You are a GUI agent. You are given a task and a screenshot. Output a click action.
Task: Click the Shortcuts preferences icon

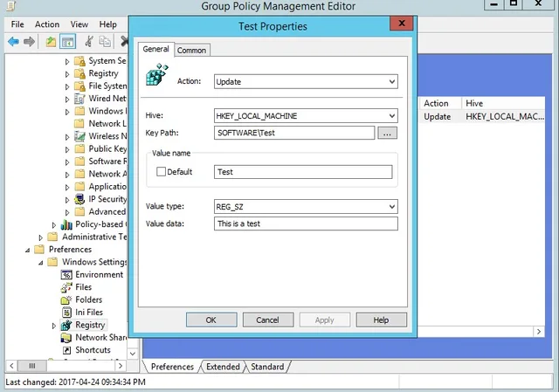tap(66, 350)
